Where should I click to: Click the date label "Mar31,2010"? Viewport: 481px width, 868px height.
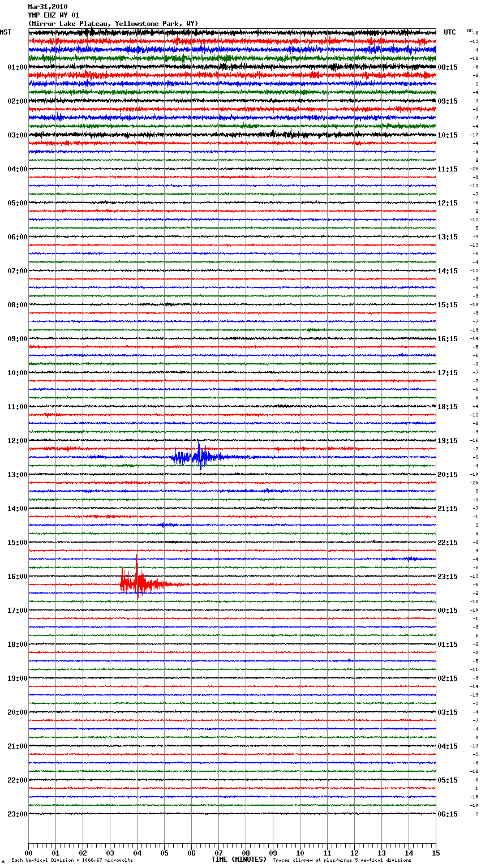pos(48,7)
